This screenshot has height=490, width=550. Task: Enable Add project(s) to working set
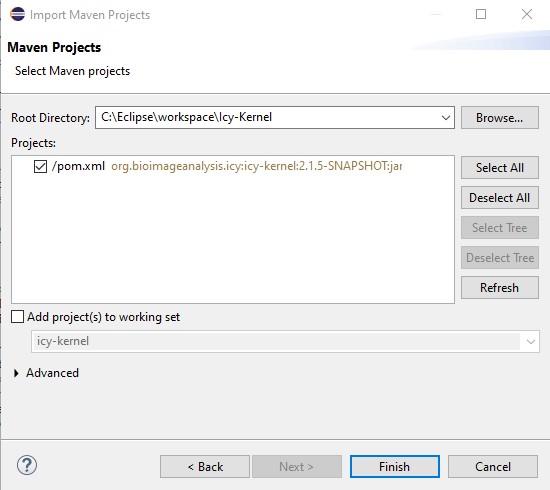(x=18, y=316)
